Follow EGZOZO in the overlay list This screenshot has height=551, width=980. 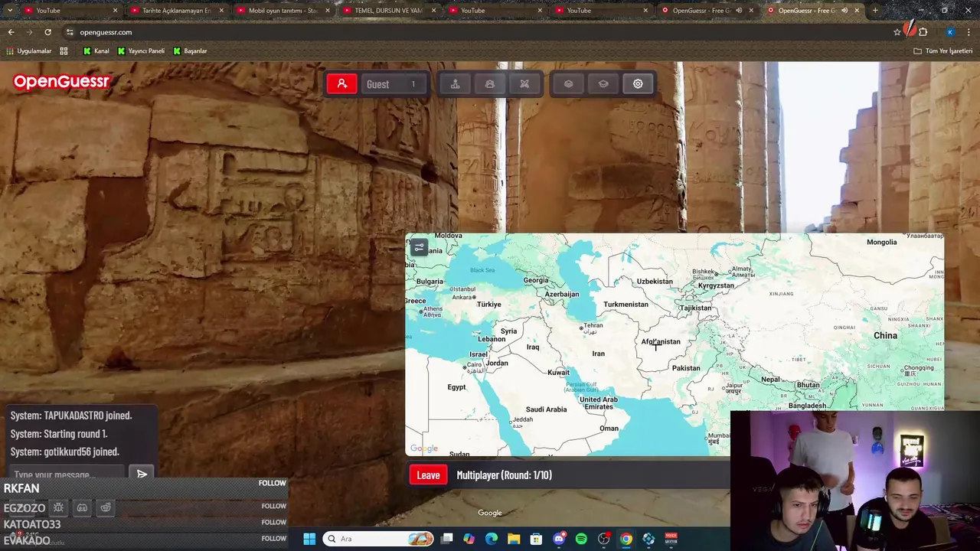[273, 506]
